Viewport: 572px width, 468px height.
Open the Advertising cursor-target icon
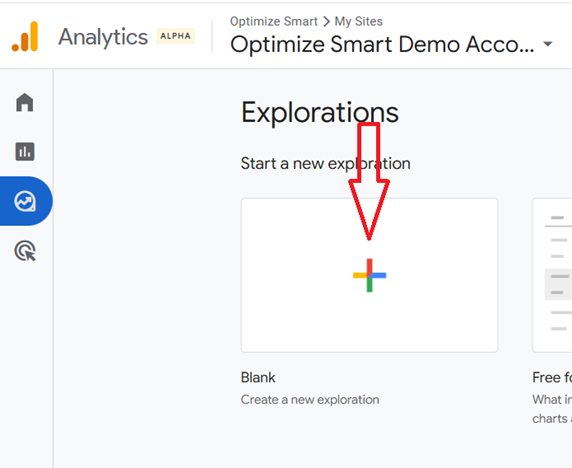coord(25,251)
